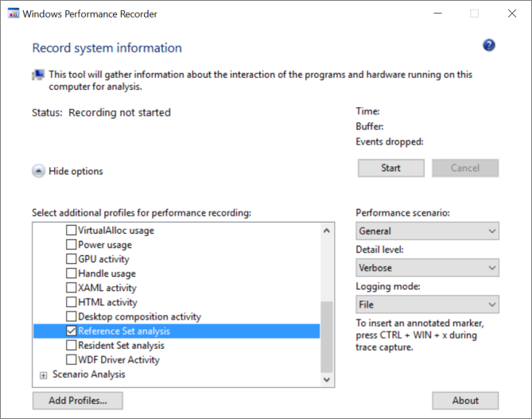Toggle the XAML activity checkbox
The height and width of the screenshot is (419, 532).
(x=71, y=287)
